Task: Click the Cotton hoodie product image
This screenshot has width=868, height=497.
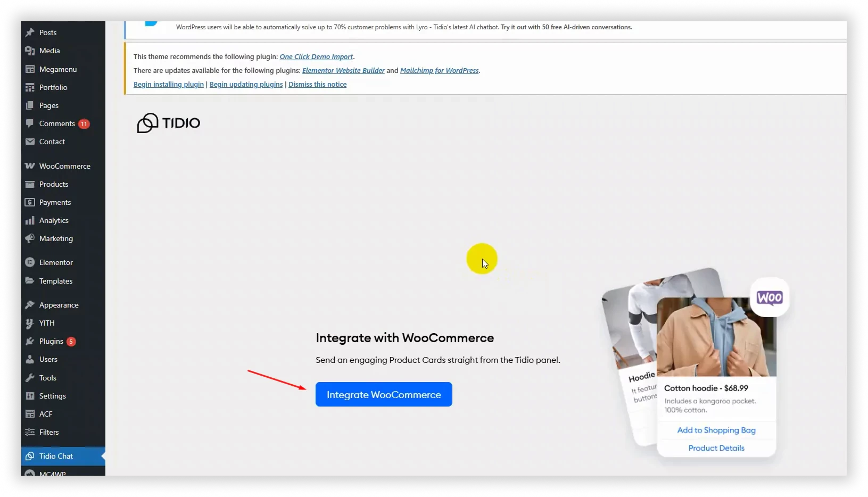Action: [x=716, y=337]
